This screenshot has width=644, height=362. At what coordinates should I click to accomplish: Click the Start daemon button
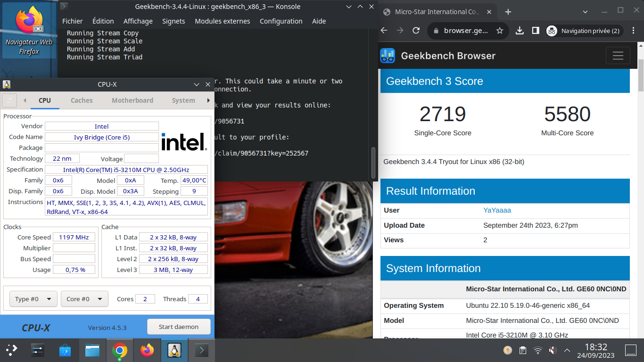(179, 327)
